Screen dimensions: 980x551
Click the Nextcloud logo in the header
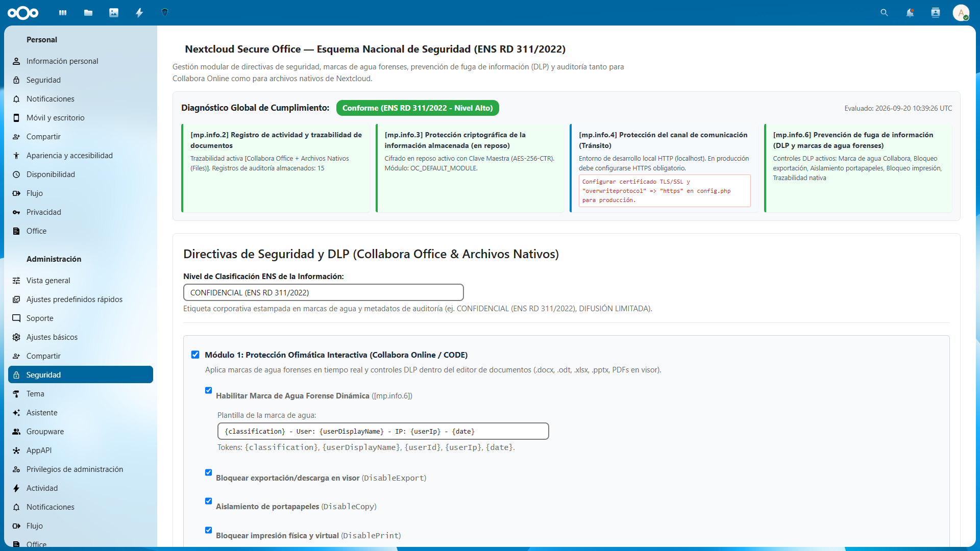(x=23, y=13)
